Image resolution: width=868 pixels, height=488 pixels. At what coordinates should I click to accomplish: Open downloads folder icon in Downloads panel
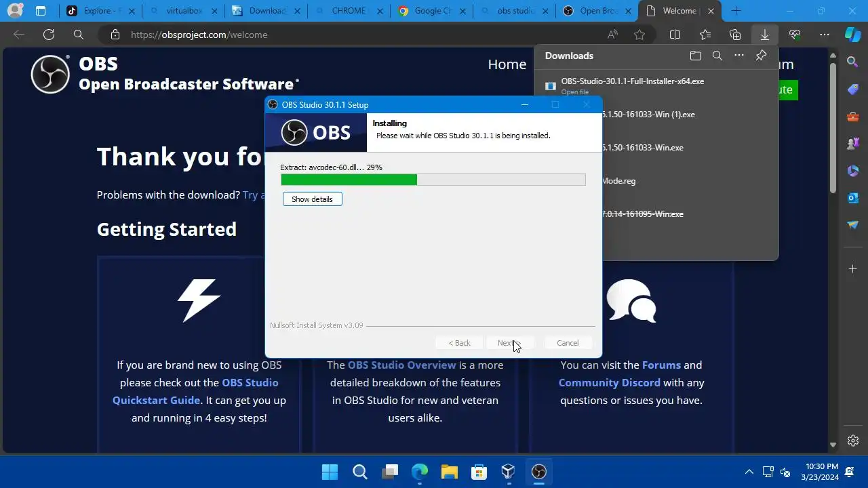695,56
